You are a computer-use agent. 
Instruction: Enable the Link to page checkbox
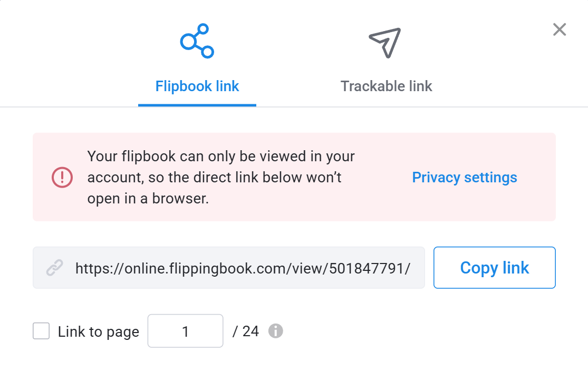click(x=41, y=331)
